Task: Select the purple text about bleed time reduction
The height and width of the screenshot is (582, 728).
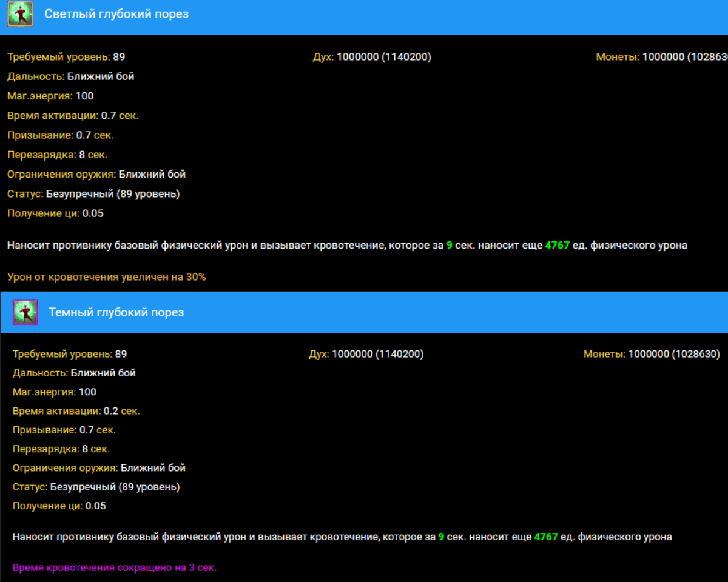Action: point(115,567)
